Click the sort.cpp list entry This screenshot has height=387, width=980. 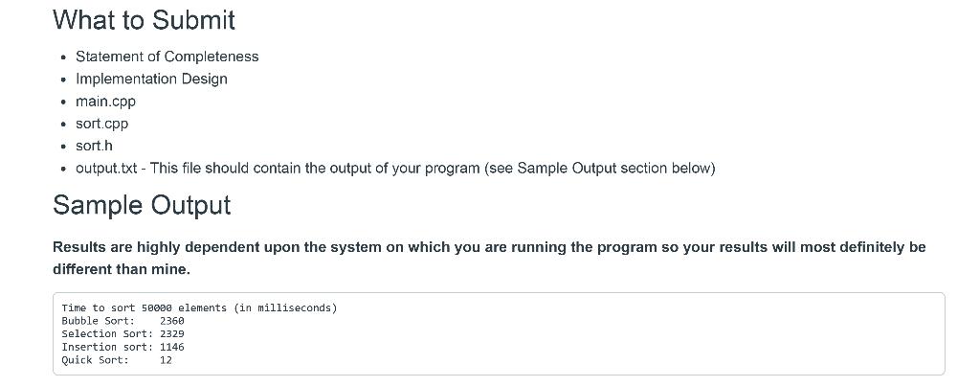(x=101, y=124)
